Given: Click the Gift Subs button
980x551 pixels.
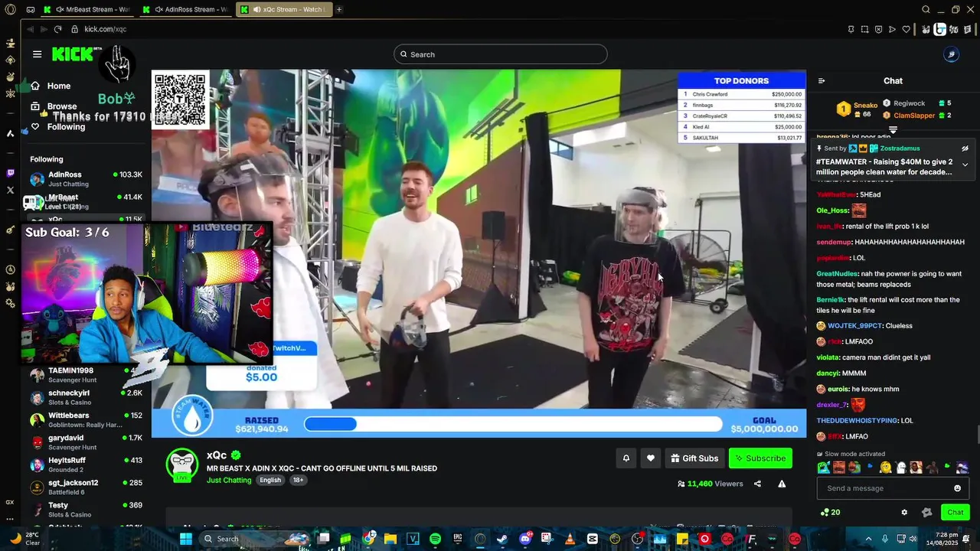Looking at the screenshot, I should [x=694, y=458].
